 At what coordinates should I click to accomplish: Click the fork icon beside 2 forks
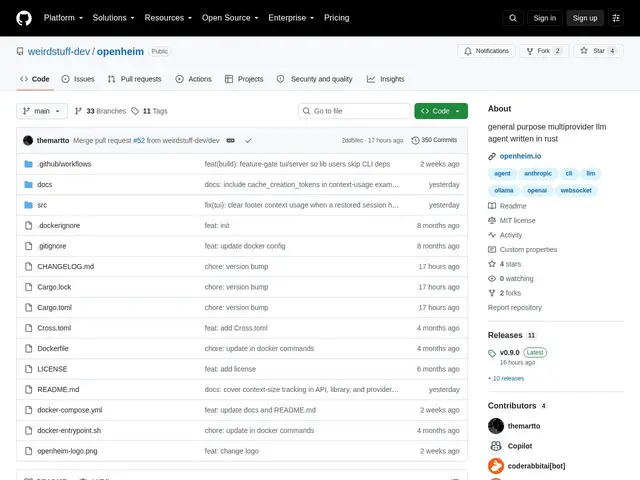click(492, 293)
